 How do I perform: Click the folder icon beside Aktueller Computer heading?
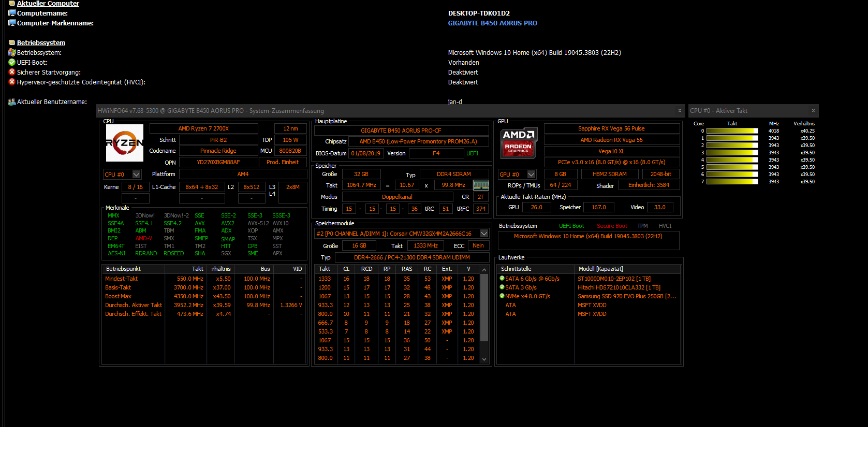pyautogui.click(x=12, y=3)
